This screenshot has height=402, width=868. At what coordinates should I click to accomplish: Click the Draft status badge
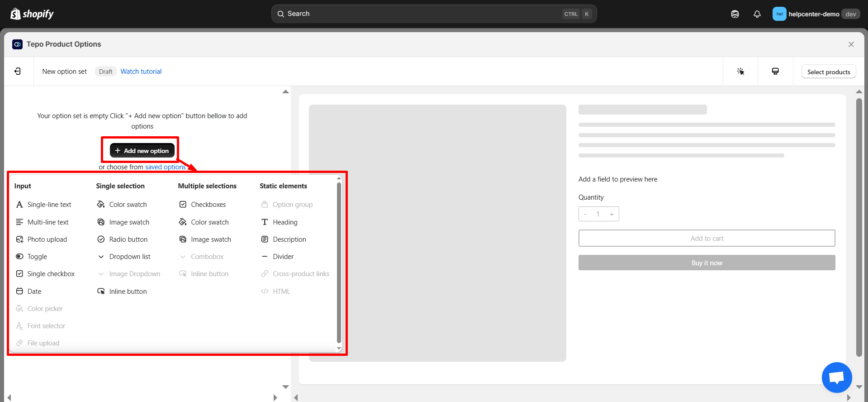(x=106, y=72)
